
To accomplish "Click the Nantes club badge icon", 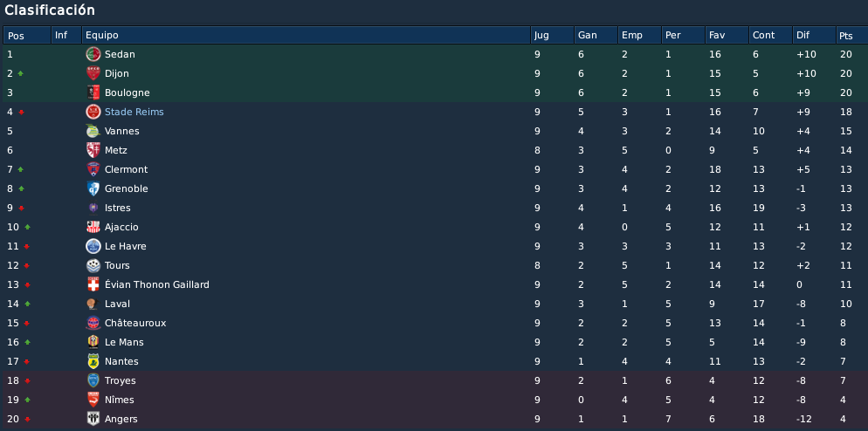I will (x=93, y=361).
